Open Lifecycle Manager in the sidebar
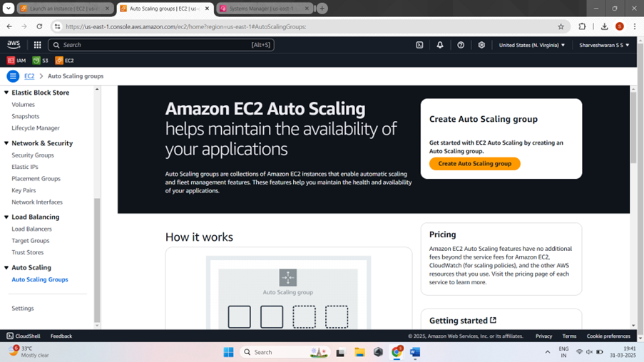 36,128
